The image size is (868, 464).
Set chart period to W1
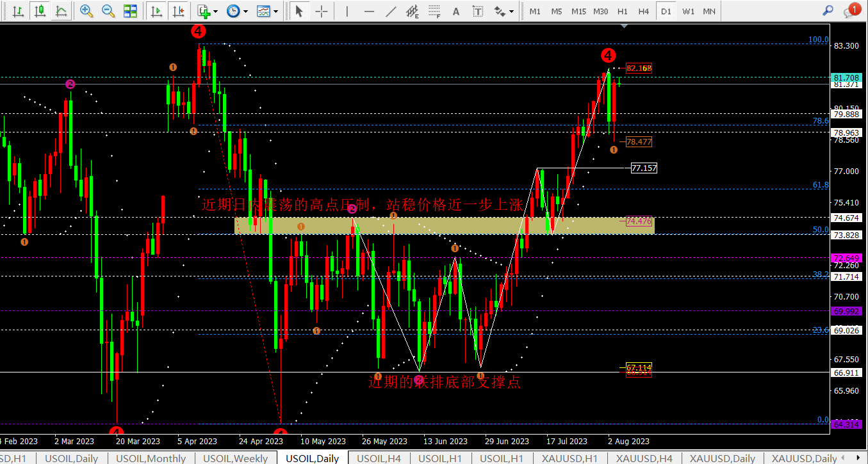688,11
